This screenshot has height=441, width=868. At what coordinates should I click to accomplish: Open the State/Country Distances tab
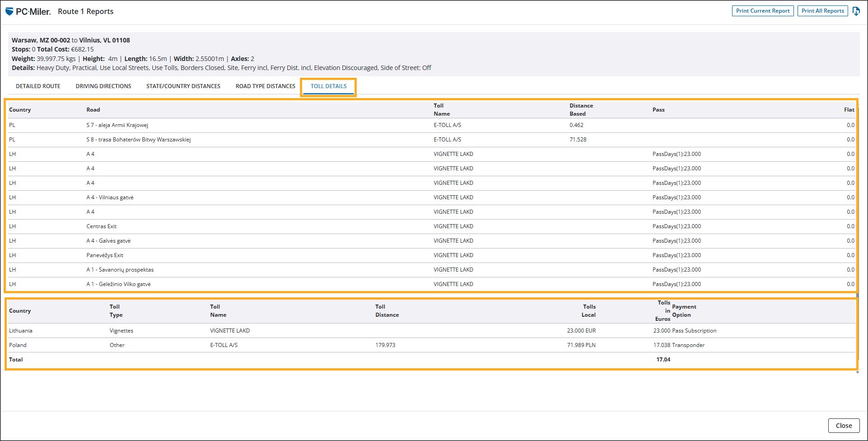point(183,86)
